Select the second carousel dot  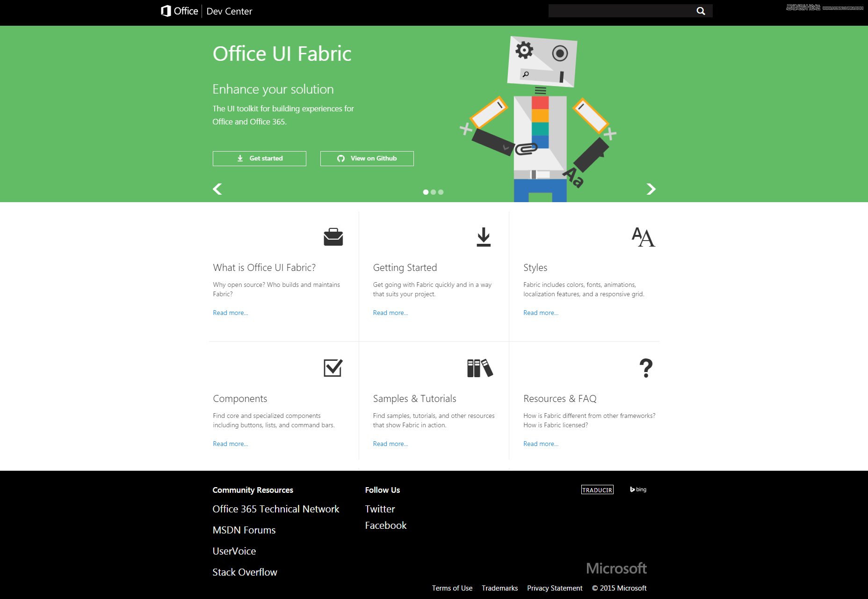coord(433,192)
